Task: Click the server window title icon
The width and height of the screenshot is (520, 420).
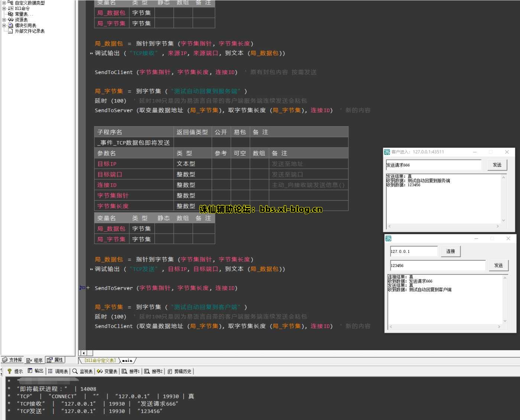Action: pyautogui.click(x=387, y=152)
